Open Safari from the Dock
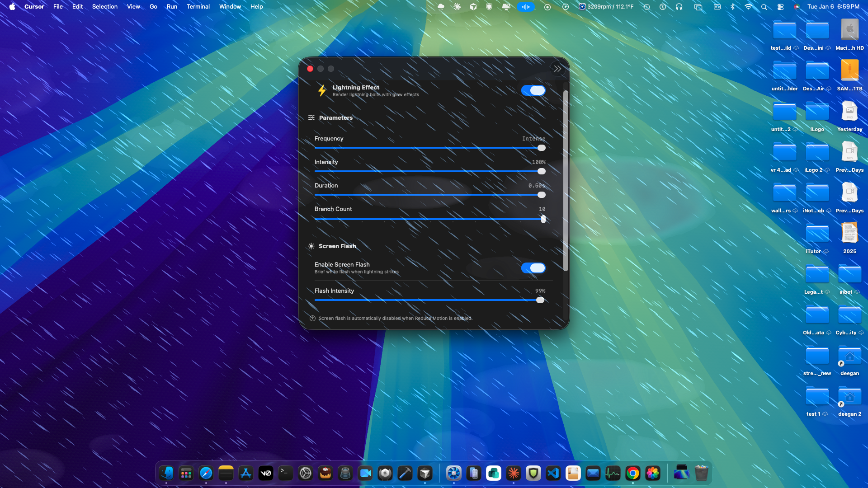 [x=206, y=473]
